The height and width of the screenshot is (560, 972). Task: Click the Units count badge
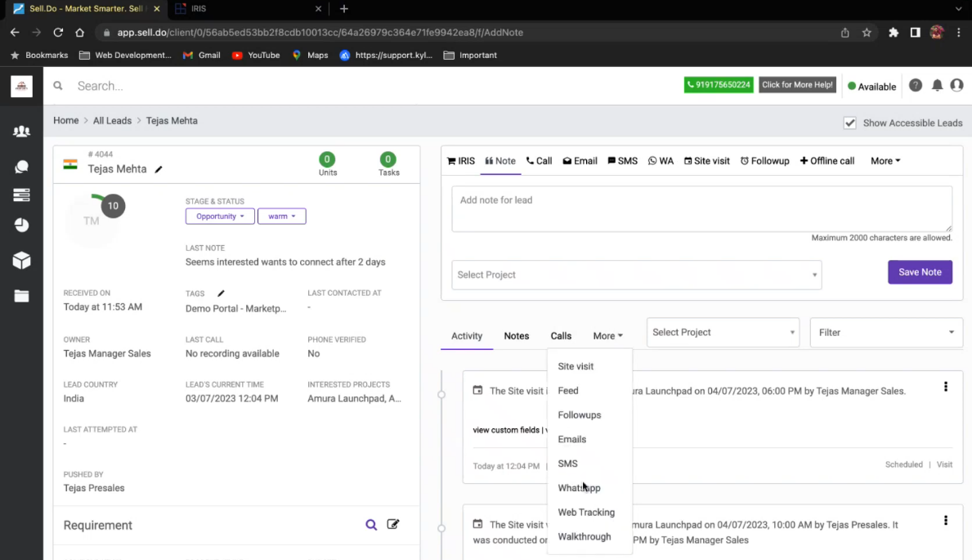click(x=327, y=159)
